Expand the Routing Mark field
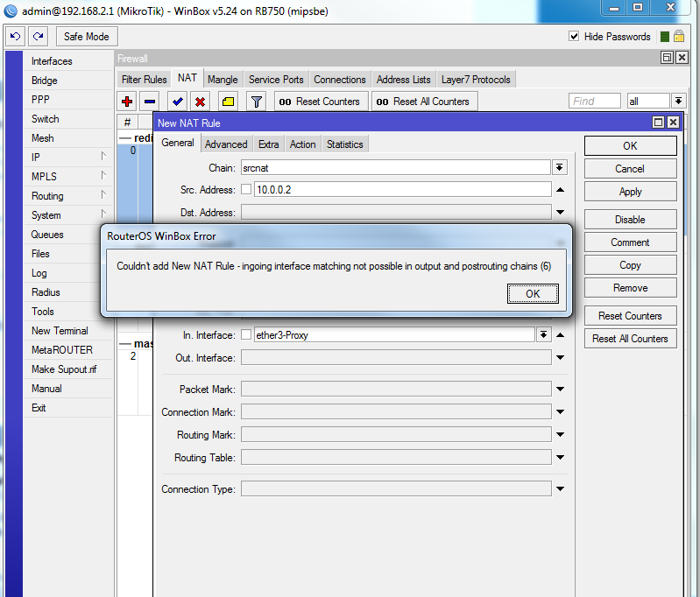Screen dimensions: 700x597 point(561,434)
